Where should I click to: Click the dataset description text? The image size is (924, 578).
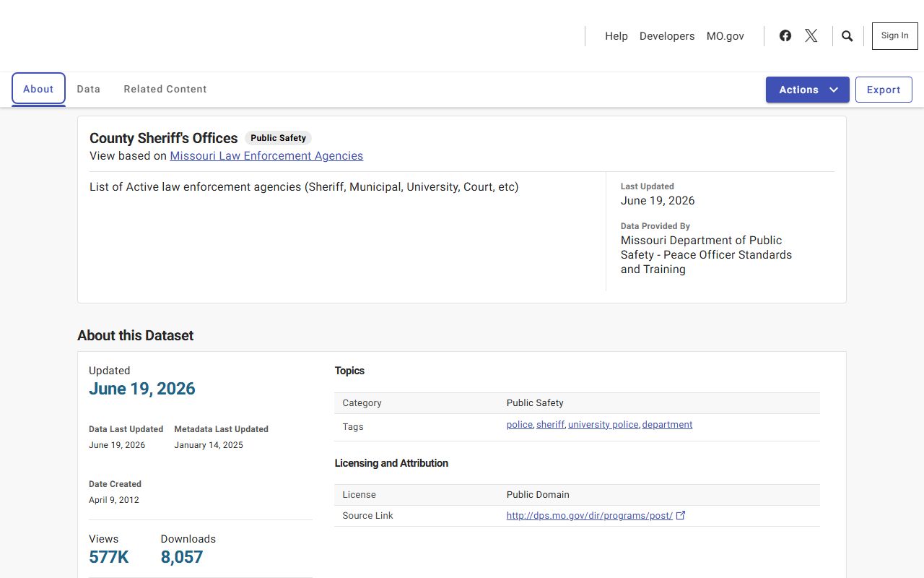click(304, 187)
